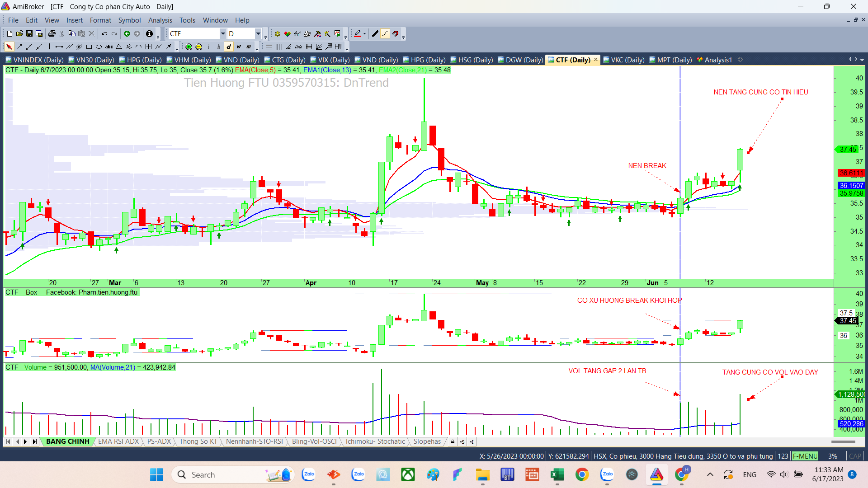Open the Excel icon in taskbar
Image resolution: width=868 pixels, height=488 pixels.
(557, 474)
